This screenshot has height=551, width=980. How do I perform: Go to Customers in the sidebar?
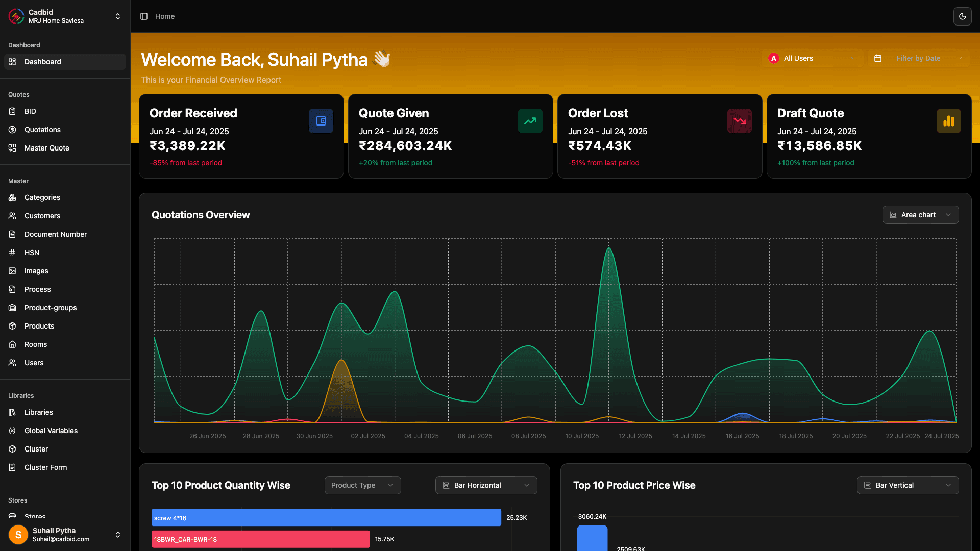(42, 216)
